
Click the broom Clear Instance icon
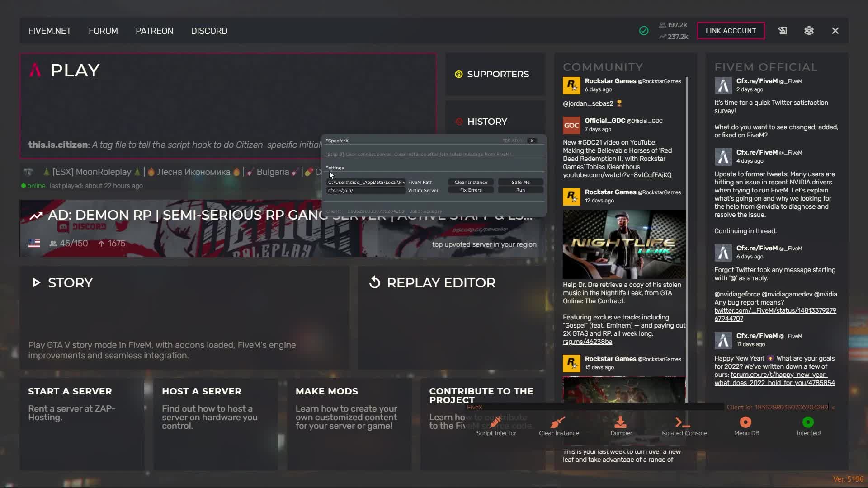pos(558,422)
